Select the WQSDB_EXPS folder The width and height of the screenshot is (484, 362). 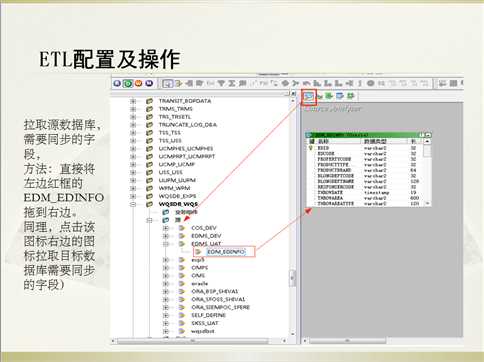pyautogui.click(x=177, y=196)
